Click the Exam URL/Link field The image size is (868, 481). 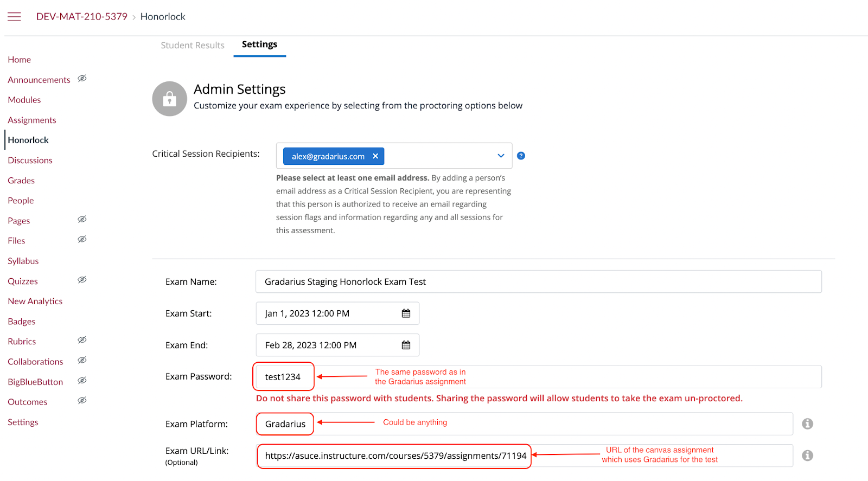[525, 456]
